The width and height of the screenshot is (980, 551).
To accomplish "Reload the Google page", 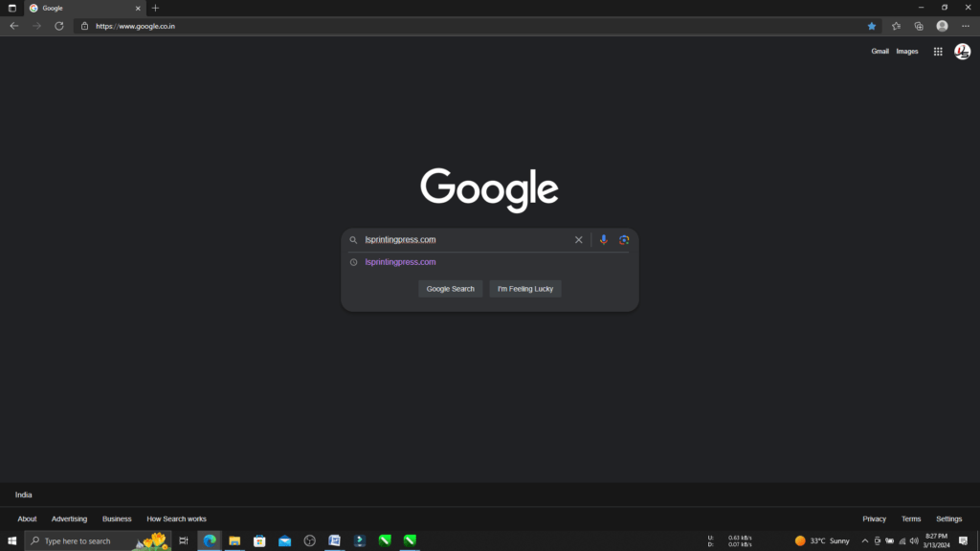I will pos(59,26).
